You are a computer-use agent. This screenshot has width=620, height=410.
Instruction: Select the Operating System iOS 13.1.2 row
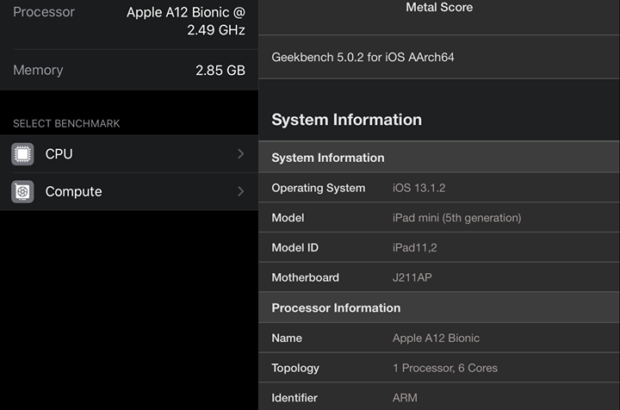coord(439,188)
